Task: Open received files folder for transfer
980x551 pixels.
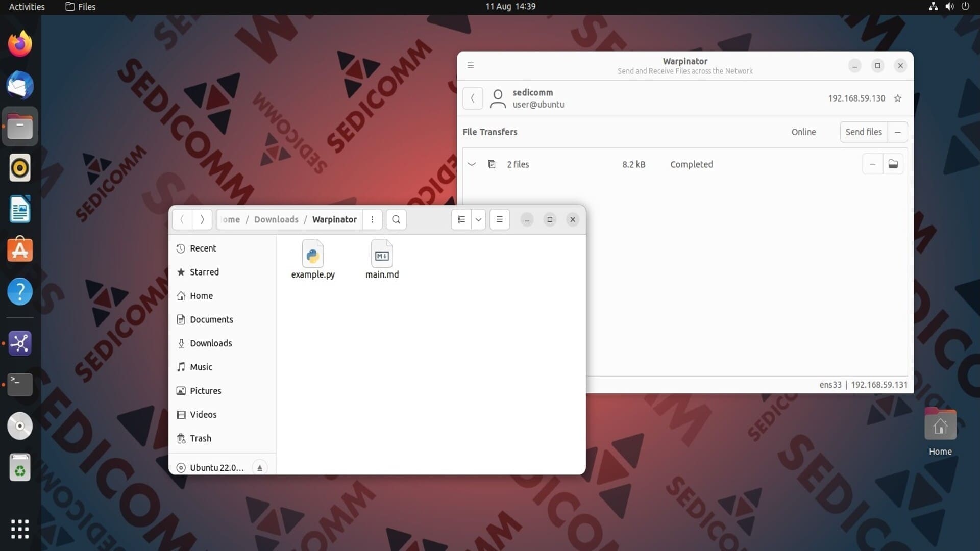Action: (893, 164)
